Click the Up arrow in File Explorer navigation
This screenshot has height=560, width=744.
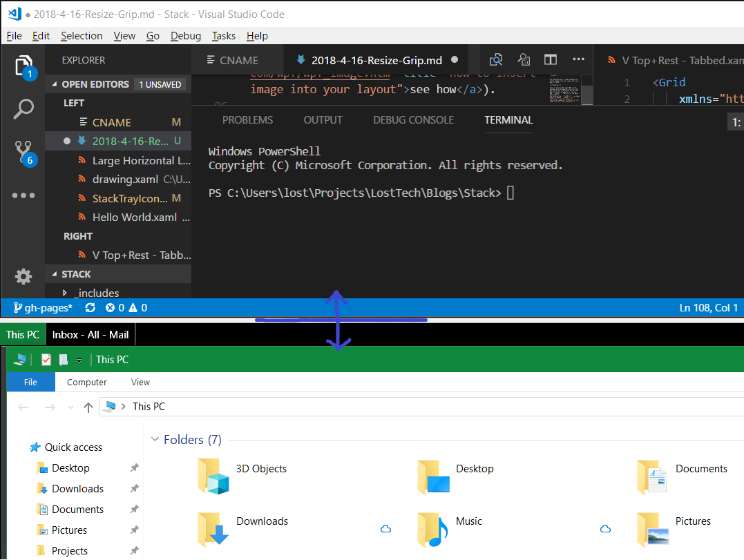(x=88, y=407)
